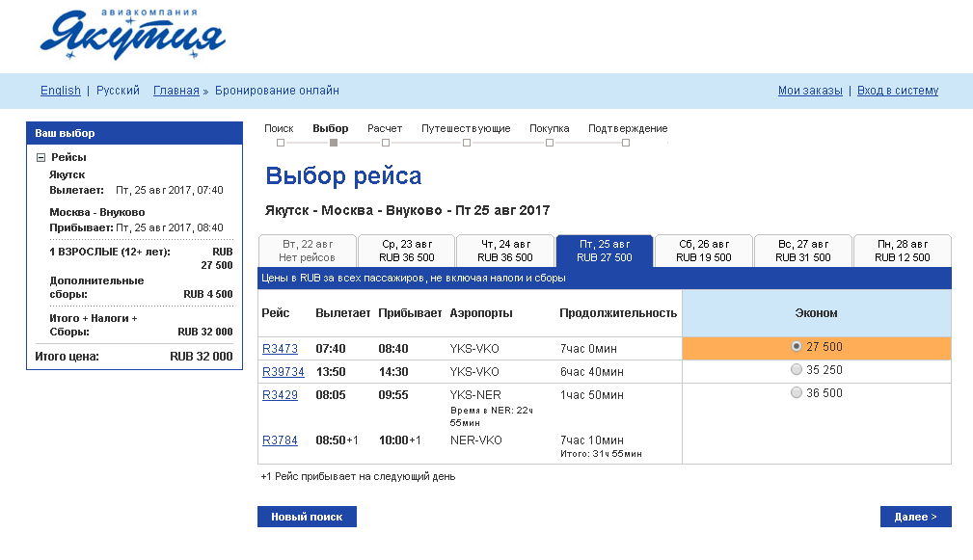Click the 6час 40мин duration cell

(591, 372)
